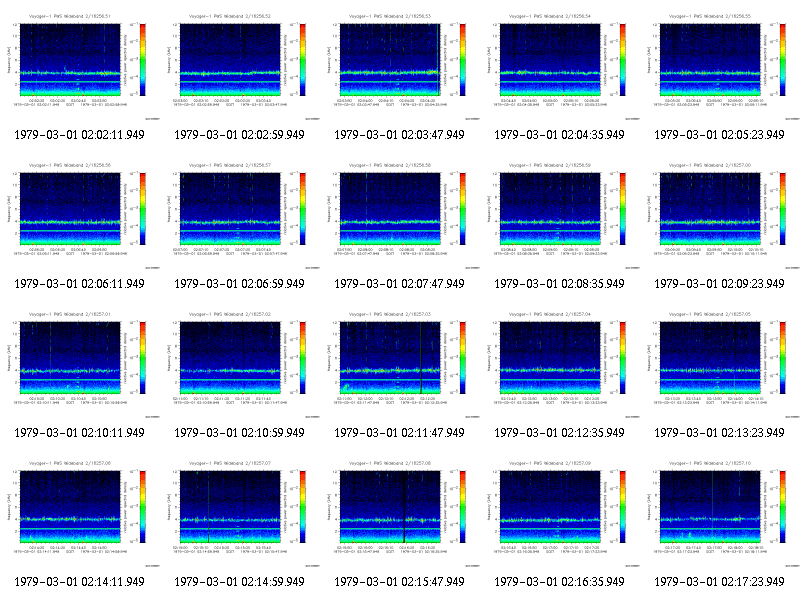
Task: Click the caption 1979-03-01 02:09:23.949
Action: coord(719,284)
